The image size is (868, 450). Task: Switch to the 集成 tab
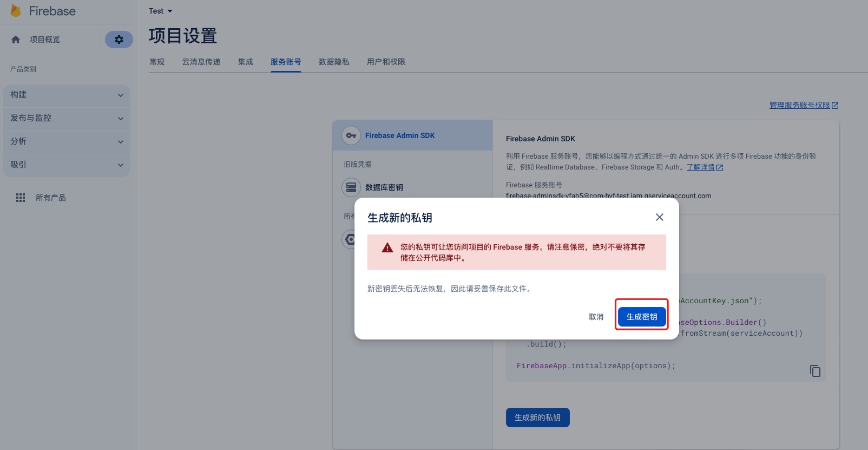246,62
